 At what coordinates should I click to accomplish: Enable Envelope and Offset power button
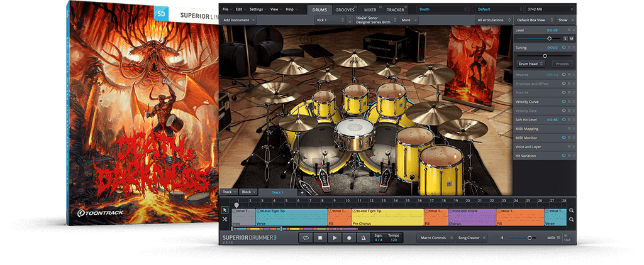(x=564, y=84)
